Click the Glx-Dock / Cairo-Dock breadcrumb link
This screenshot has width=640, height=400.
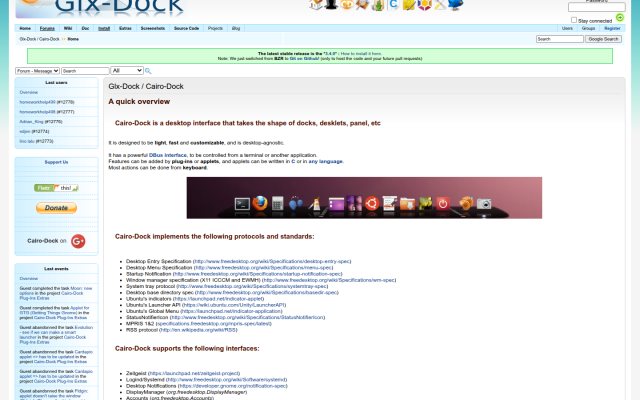[x=40, y=39]
